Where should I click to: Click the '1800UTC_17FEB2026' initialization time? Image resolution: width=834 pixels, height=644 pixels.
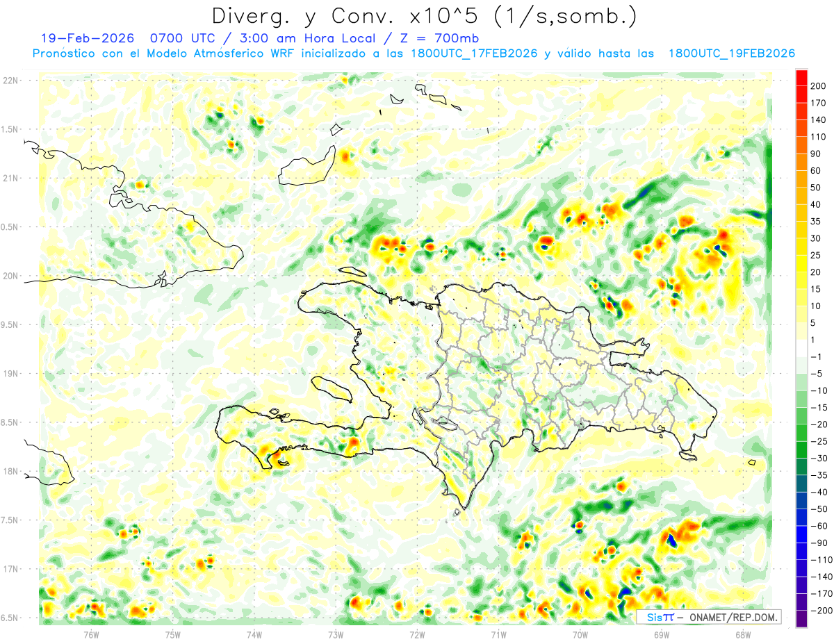click(x=474, y=53)
